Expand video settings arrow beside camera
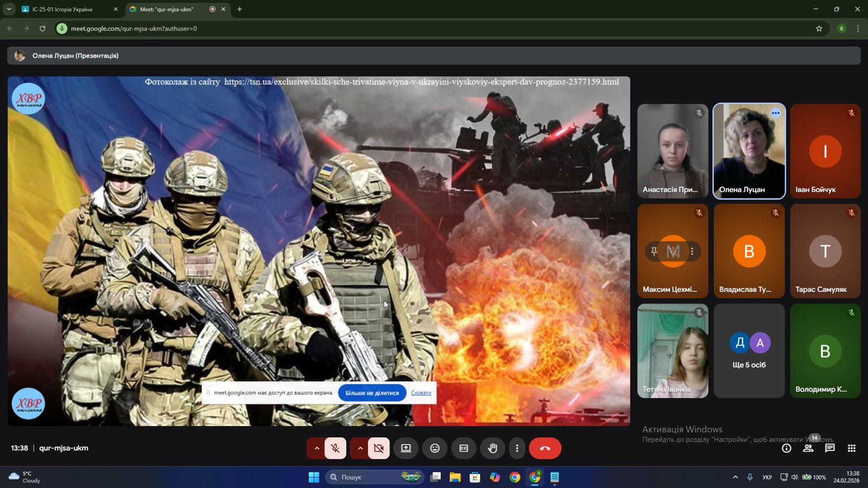 (x=360, y=448)
